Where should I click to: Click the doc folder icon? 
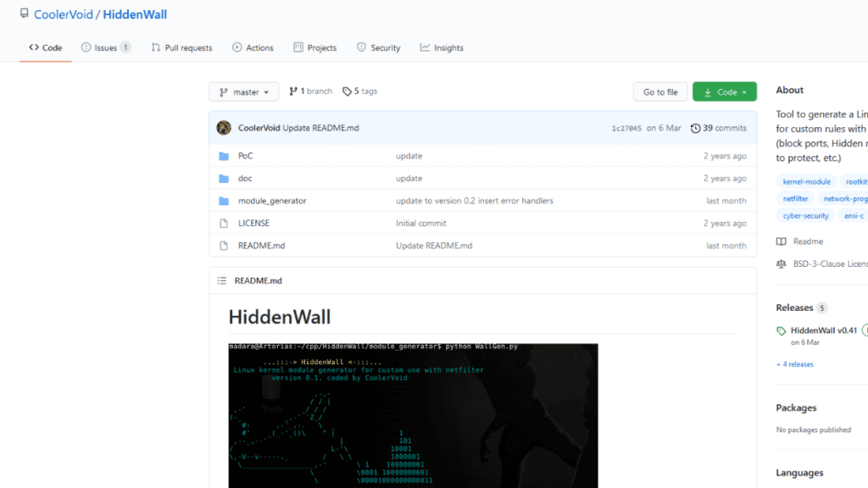[x=224, y=178]
